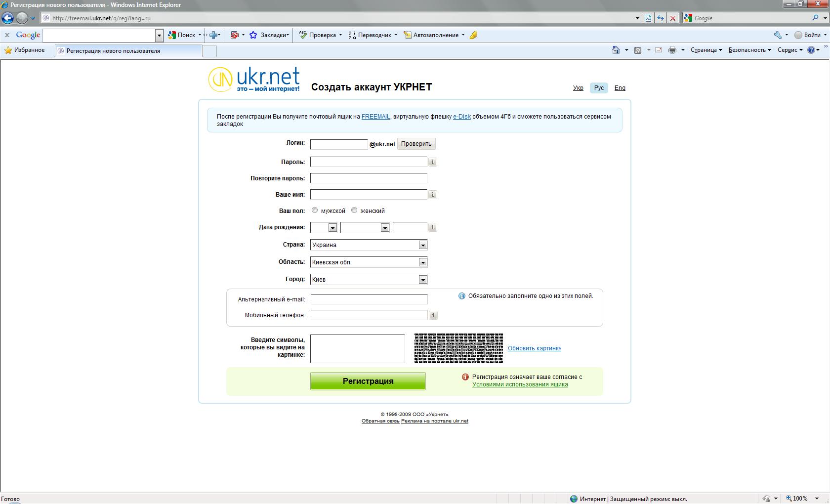Click the Stop loading red X icon
830x504 pixels.
point(672,18)
